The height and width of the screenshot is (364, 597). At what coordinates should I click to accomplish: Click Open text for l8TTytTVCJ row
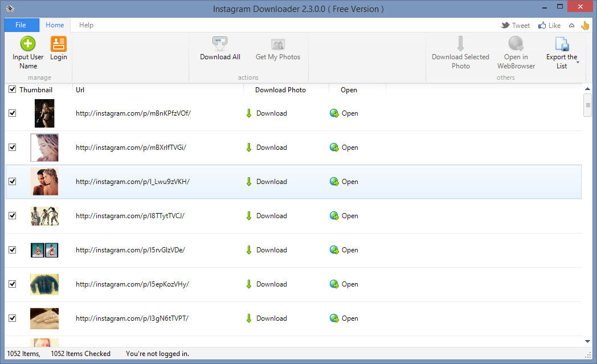tap(350, 216)
